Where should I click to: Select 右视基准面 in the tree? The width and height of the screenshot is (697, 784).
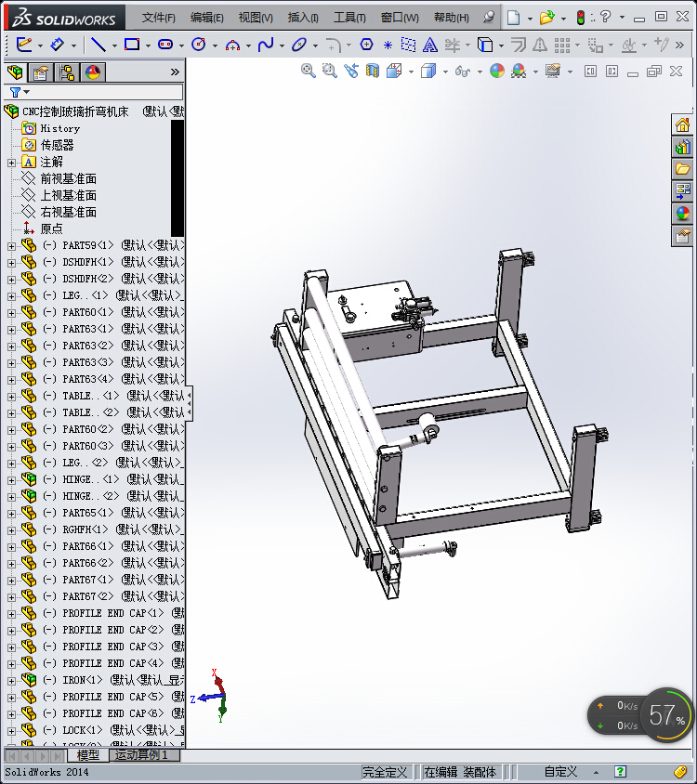(68, 213)
